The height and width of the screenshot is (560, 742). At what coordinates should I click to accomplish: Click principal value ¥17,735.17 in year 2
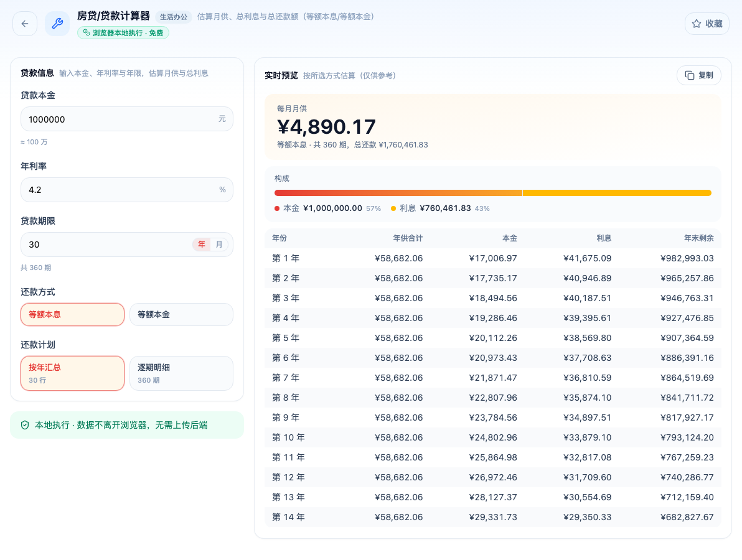click(x=493, y=278)
